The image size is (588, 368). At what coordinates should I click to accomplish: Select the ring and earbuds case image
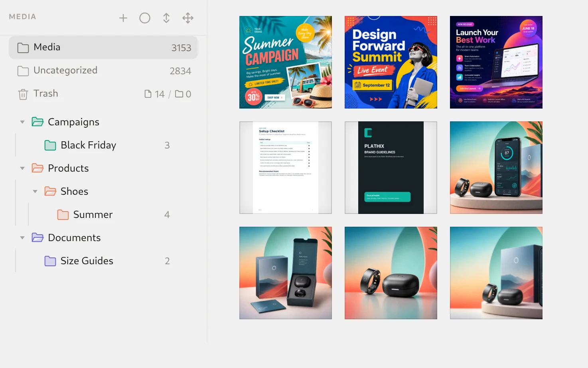tap(391, 273)
